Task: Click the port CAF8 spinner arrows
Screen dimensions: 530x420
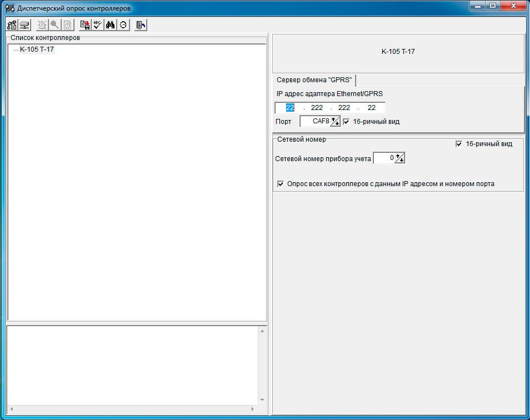Action: coord(336,121)
